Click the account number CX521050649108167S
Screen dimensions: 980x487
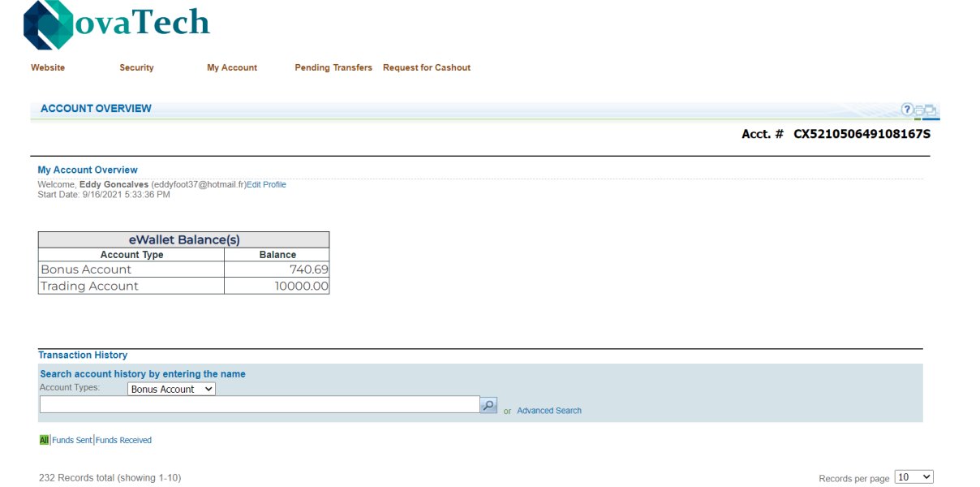862,134
